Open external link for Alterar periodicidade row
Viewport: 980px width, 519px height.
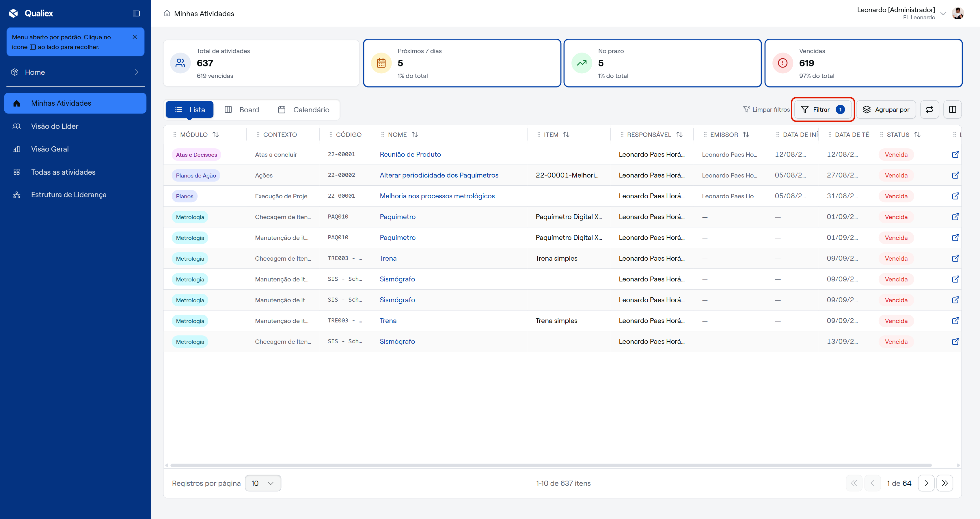[955, 175]
